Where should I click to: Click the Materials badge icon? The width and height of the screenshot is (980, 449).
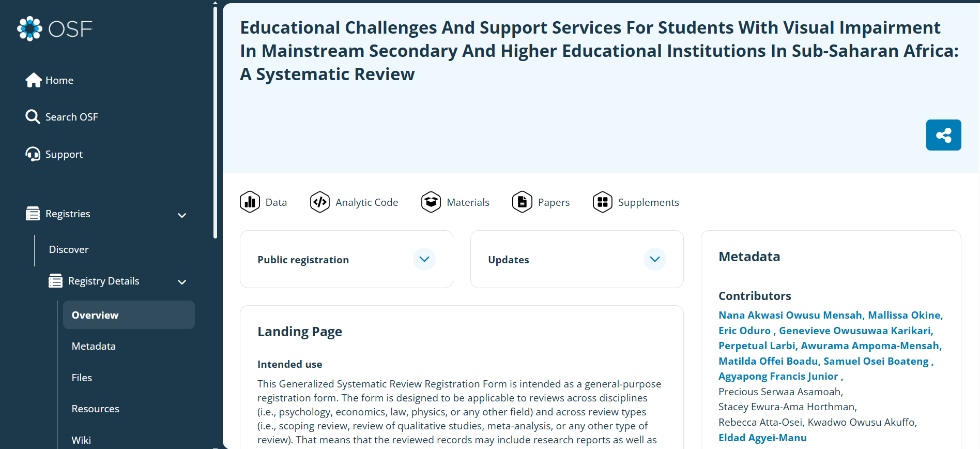[431, 202]
